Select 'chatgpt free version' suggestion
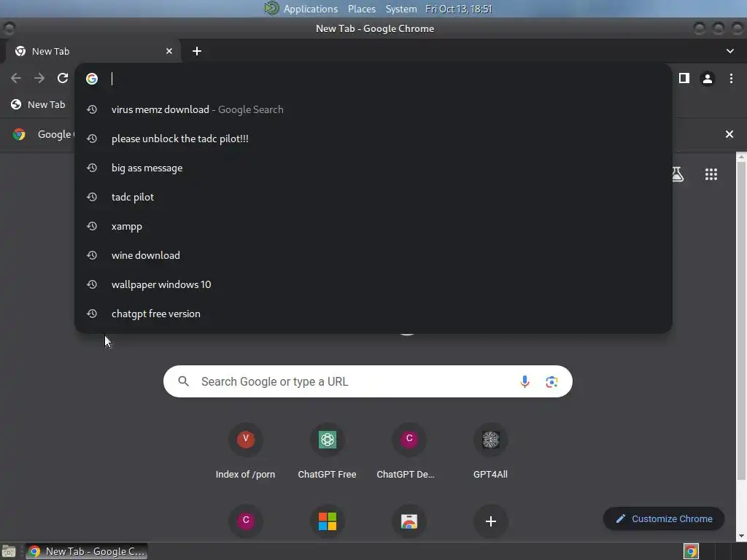 373,314
